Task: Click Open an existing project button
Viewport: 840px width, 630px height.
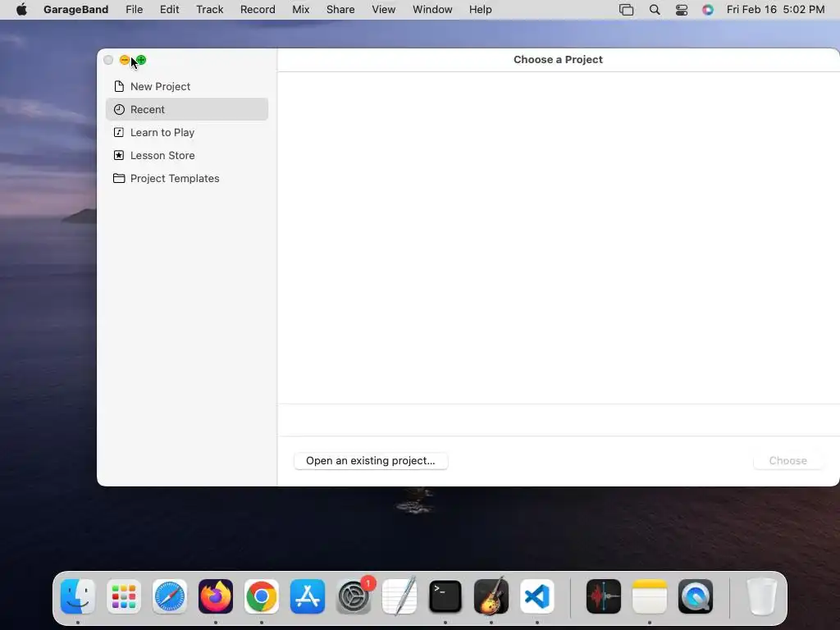Action: click(371, 461)
